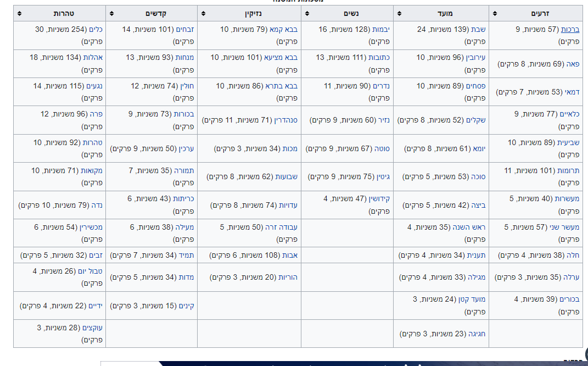Screen dimensions: 588x366
Task: Open the קינים tractate link
Action: point(186,306)
